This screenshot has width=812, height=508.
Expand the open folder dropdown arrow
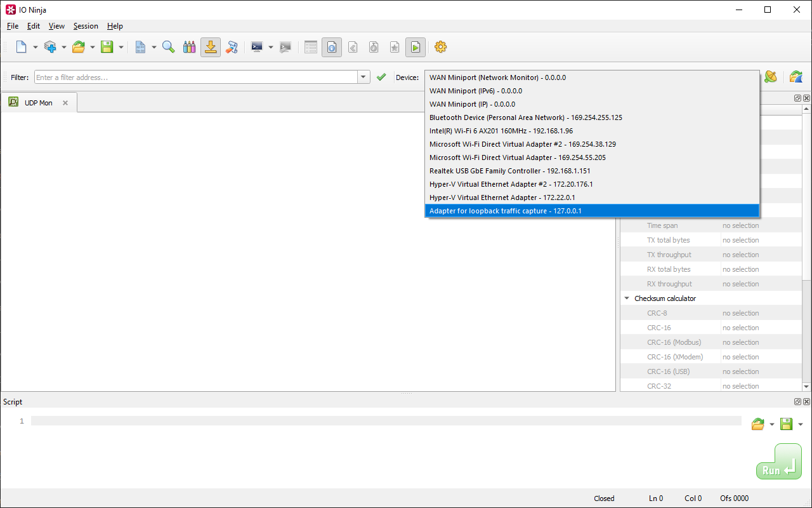point(92,47)
